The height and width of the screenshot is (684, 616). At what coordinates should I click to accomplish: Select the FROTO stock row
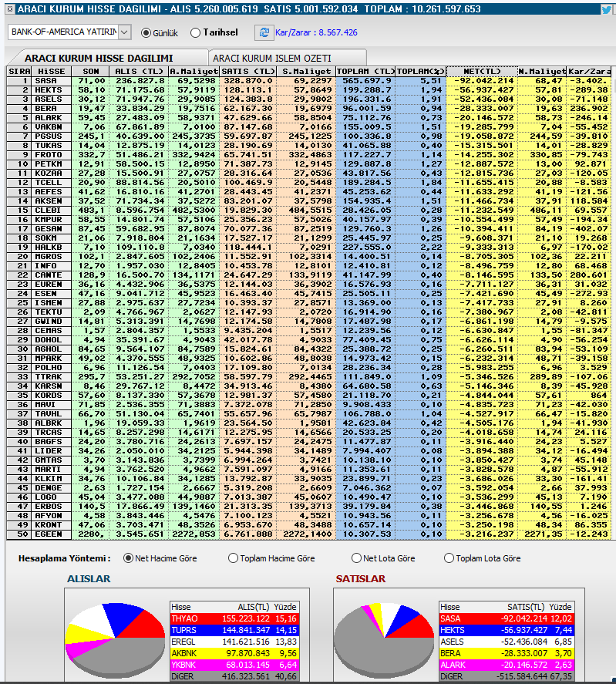[309, 155]
